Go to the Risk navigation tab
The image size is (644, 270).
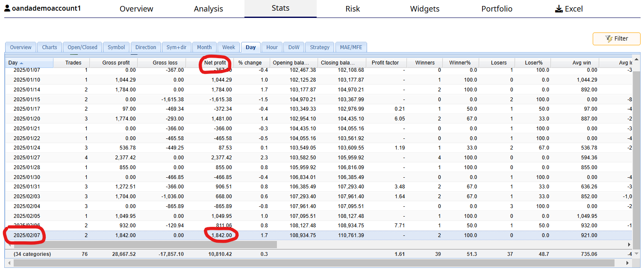click(353, 9)
